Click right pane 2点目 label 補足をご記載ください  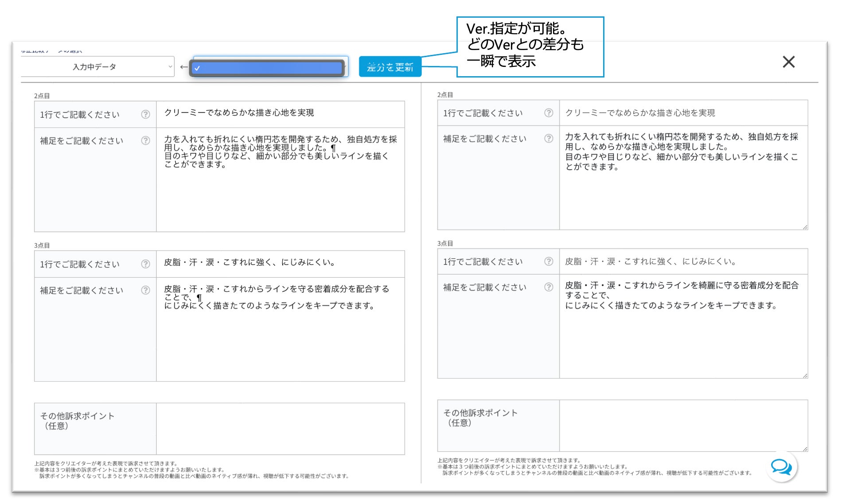coord(485,139)
